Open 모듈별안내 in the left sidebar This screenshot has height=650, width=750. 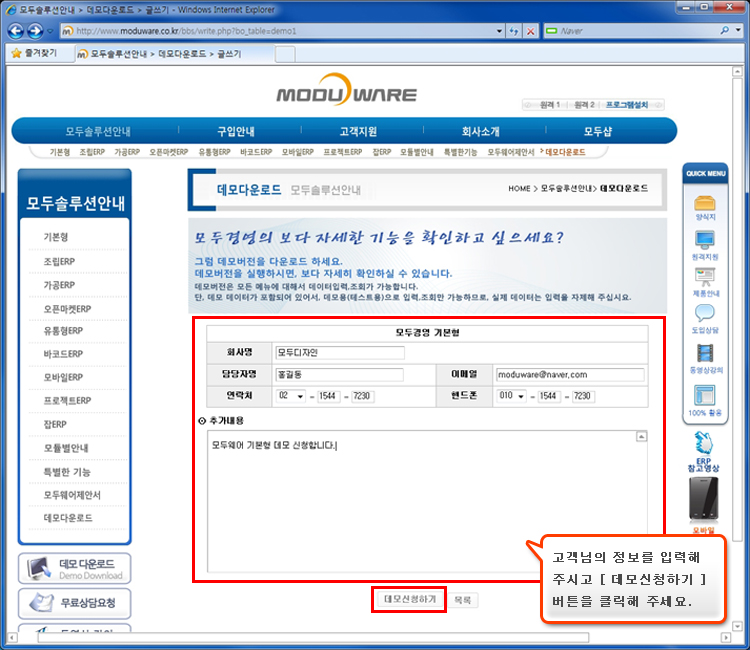tap(66, 448)
